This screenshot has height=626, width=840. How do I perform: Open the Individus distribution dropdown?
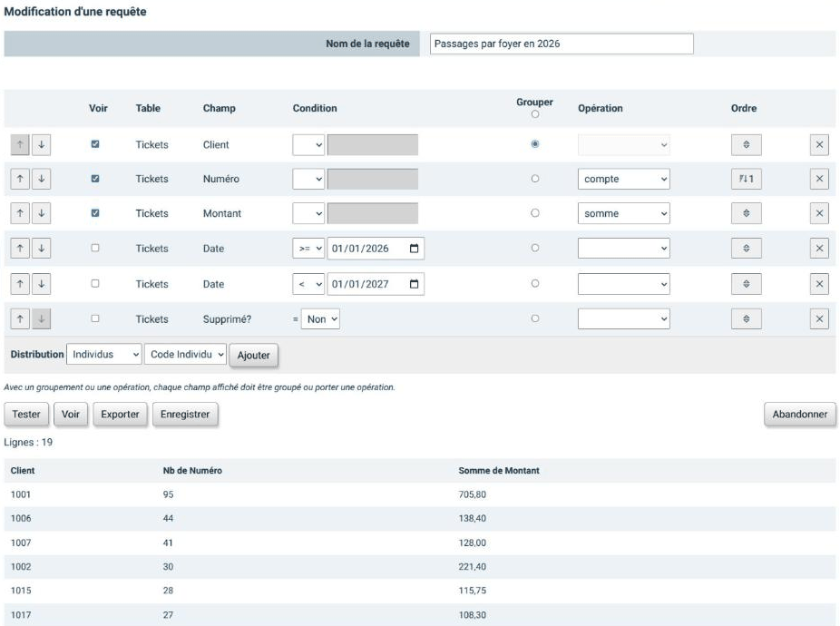point(104,354)
